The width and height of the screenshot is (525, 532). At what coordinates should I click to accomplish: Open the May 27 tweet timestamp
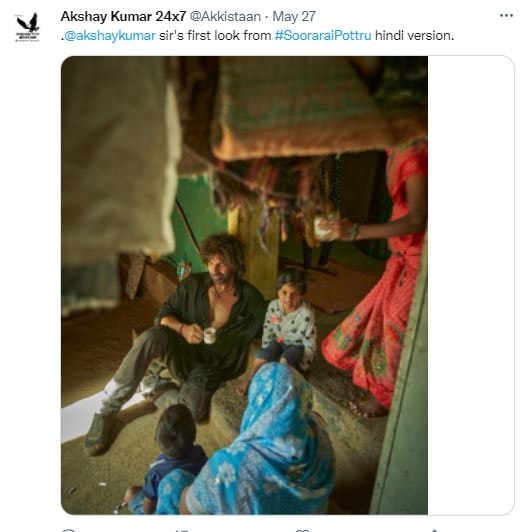[x=294, y=16]
